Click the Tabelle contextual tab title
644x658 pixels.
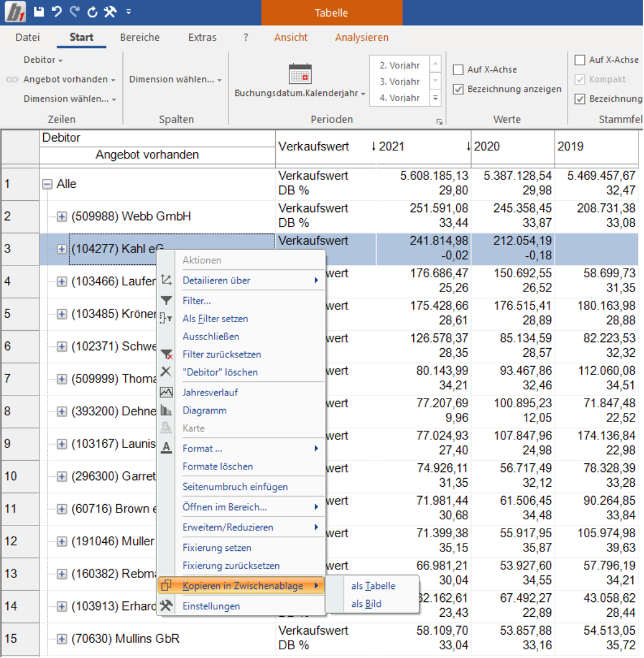[x=331, y=12]
